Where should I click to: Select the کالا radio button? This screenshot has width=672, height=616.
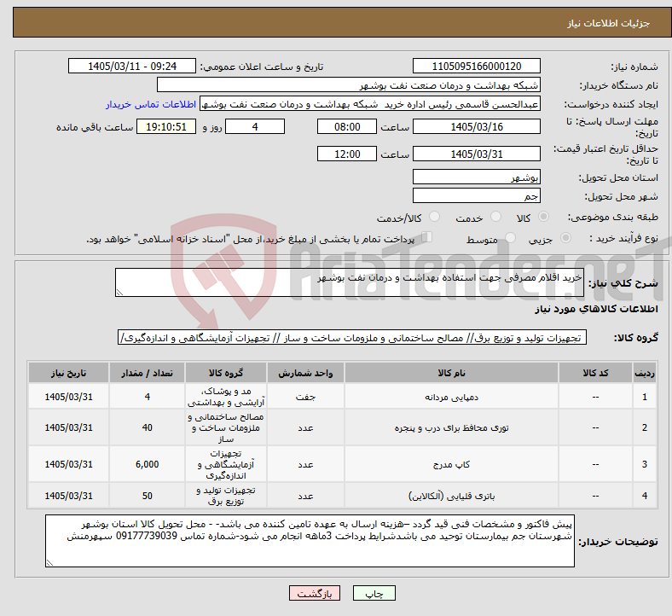[x=543, y=217]
